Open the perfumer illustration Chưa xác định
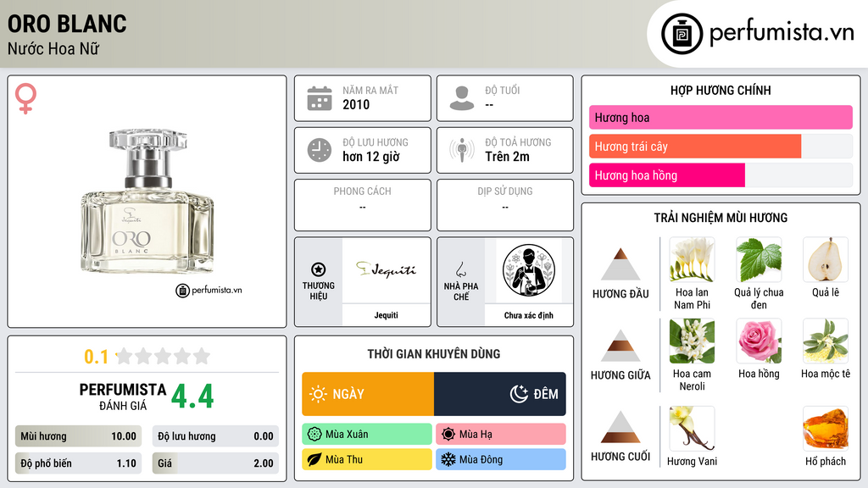The image size is (868, 488). [529, 270]
